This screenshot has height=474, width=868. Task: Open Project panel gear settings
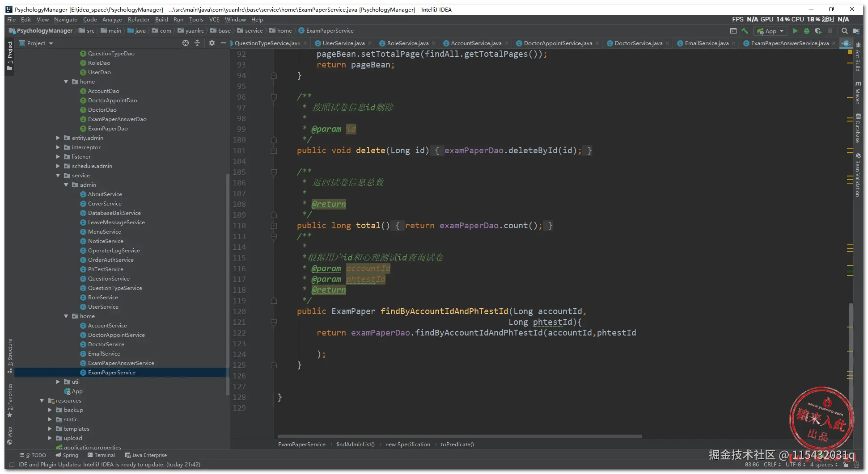pyautogui.click(x=212, y=43)
